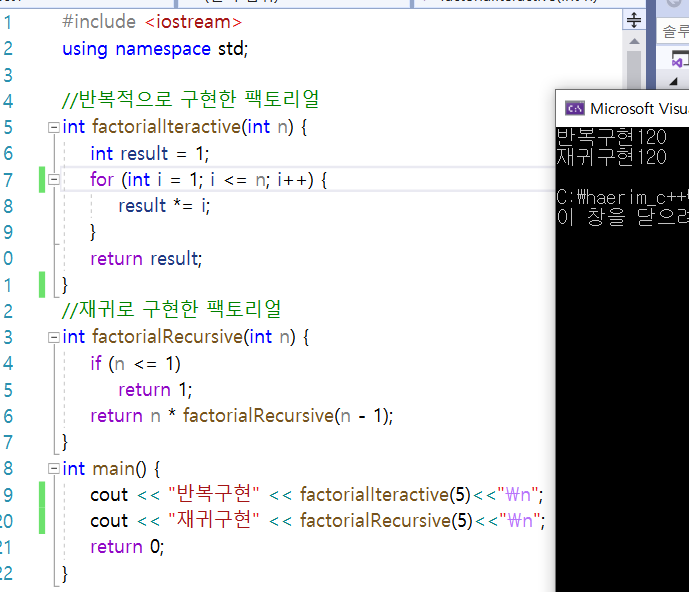This screenshot has width=689, height=592.
Task: Click the string "반복구현" in cout line
Action: pyautogui.click(x=214, y=494)
